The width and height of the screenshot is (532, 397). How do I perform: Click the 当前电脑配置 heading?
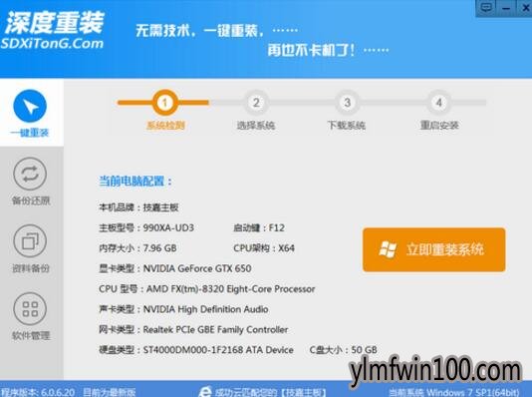135,181
